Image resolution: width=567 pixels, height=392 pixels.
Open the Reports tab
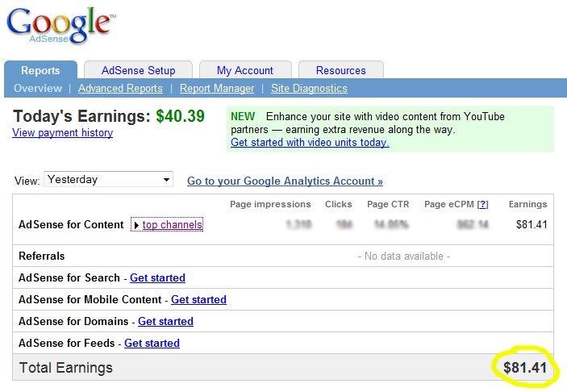coord(40,70)
